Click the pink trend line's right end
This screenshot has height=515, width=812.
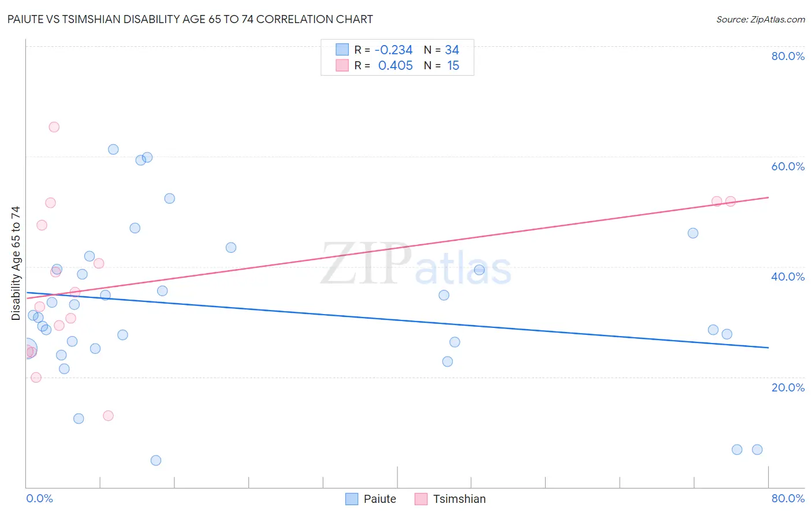768,197
